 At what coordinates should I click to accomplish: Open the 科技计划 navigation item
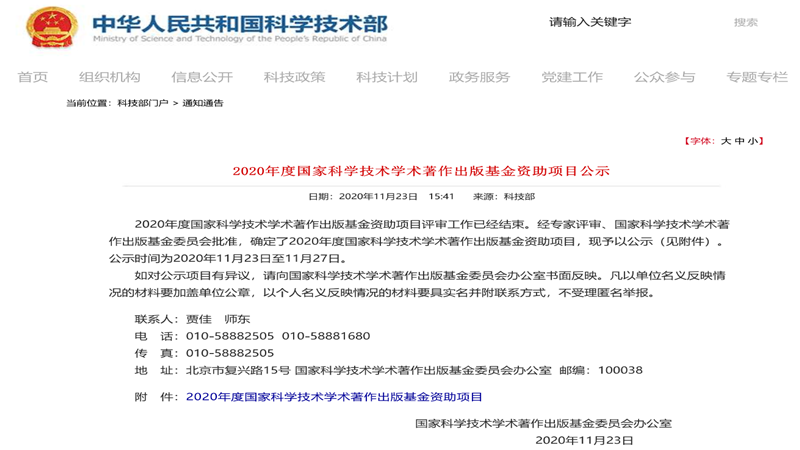coord(387,77)
